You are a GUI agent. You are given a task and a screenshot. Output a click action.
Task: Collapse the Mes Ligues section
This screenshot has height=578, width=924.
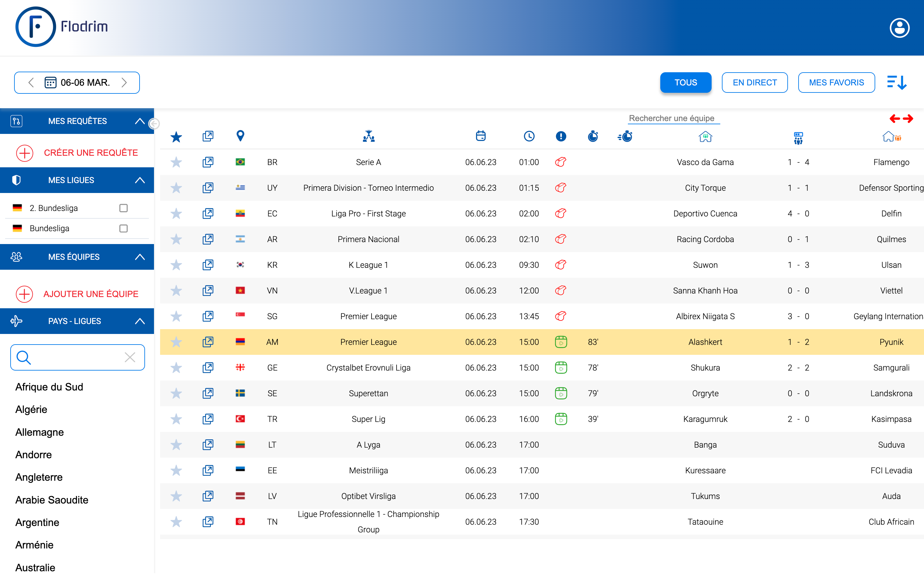click(x=140, y=180)
